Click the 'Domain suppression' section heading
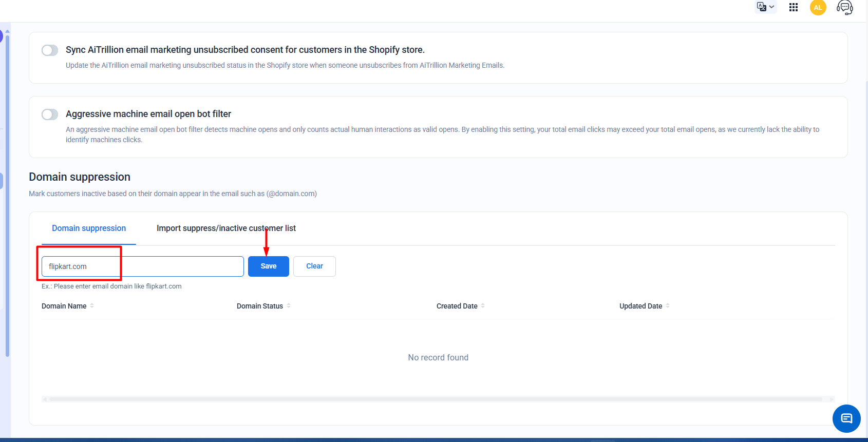 click(x=80, y=177)
